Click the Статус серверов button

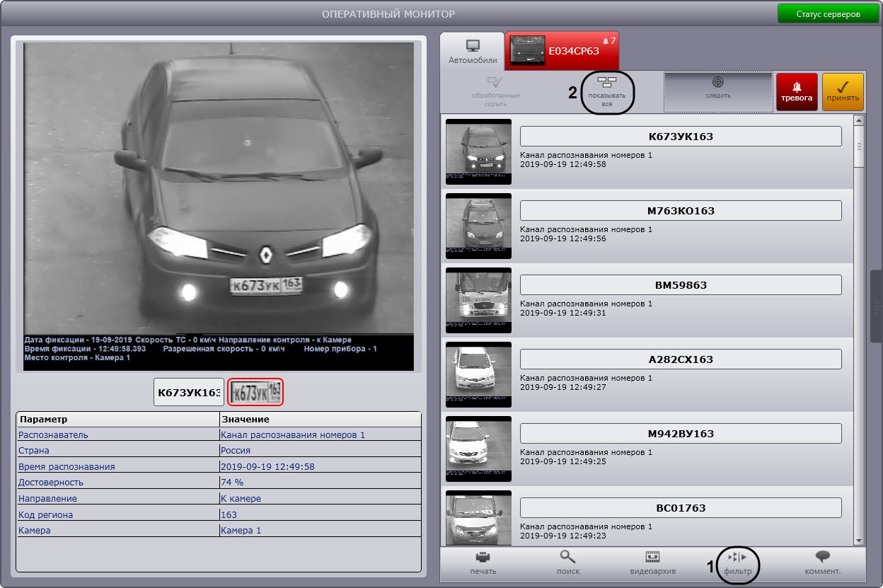pos(828,14)
